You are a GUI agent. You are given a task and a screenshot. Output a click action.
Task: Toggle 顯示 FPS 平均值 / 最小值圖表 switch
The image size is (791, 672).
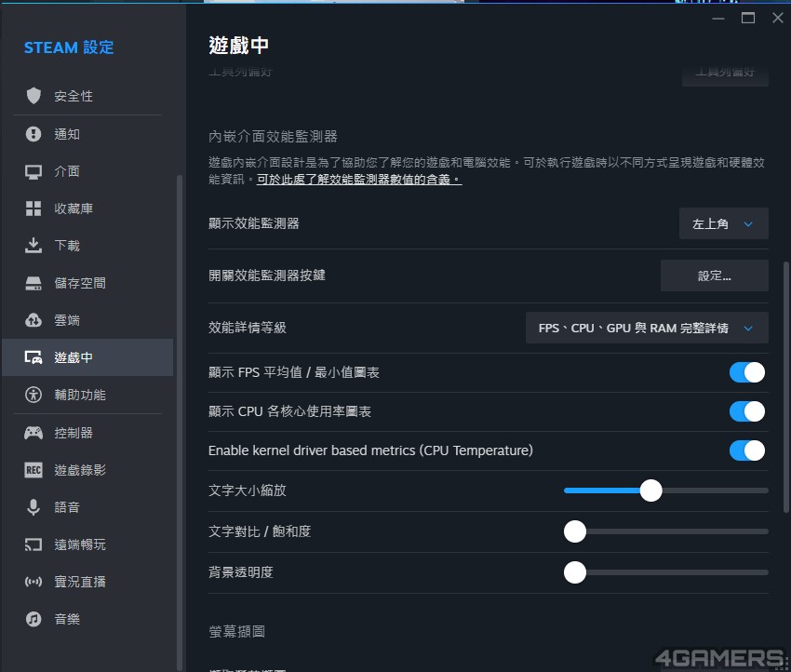click(746, 372)
